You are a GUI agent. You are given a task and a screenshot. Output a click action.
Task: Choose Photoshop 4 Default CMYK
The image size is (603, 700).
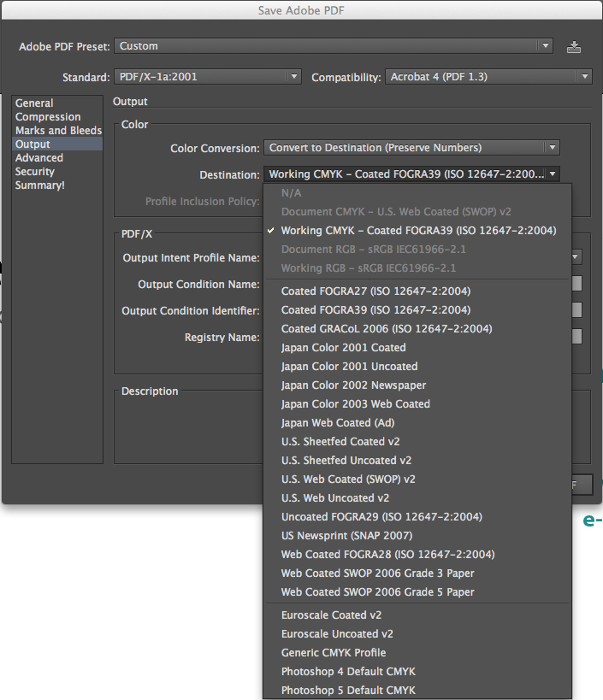[x=417, y=671]
